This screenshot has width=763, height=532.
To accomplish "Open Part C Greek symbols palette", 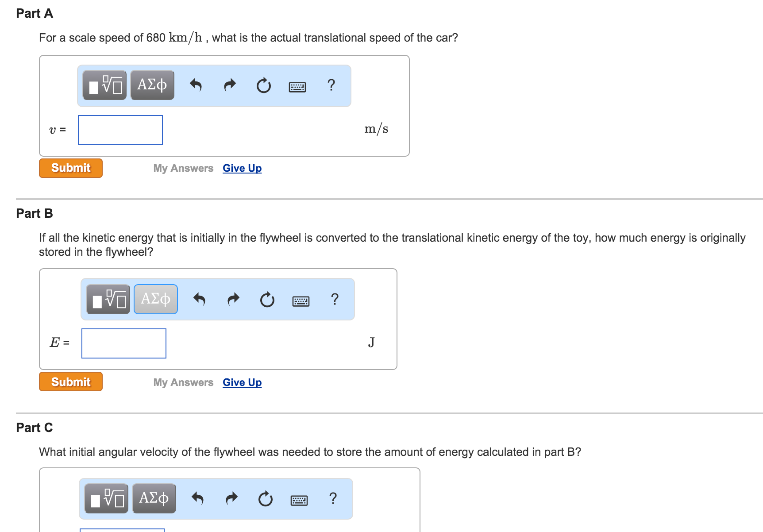I will point(154,498).
